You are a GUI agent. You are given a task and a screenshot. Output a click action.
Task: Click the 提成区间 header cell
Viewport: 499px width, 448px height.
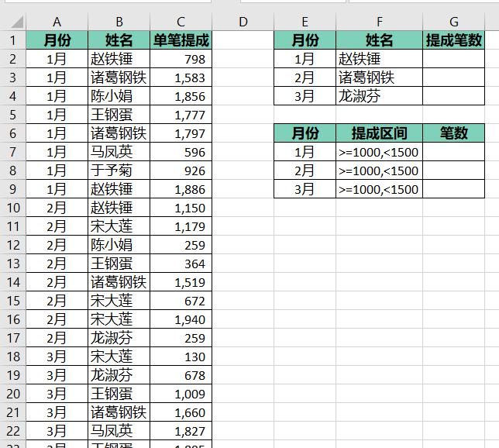click(x=380, y=133)
